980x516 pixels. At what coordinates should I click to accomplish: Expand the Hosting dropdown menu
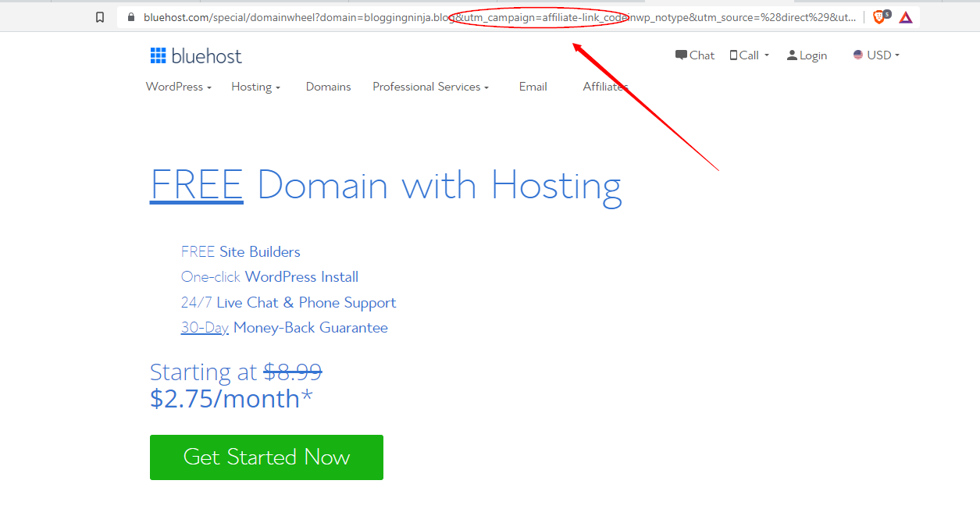255,87
